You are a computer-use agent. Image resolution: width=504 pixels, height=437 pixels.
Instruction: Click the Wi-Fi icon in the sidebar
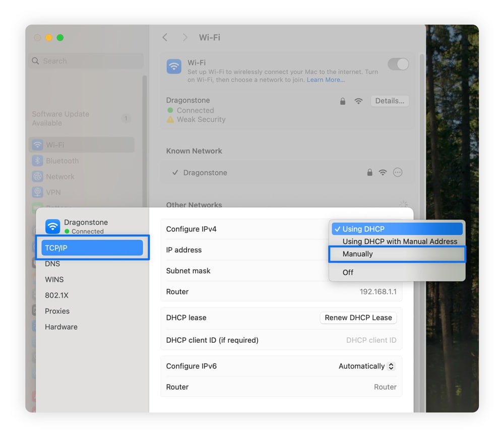(38, 145)
